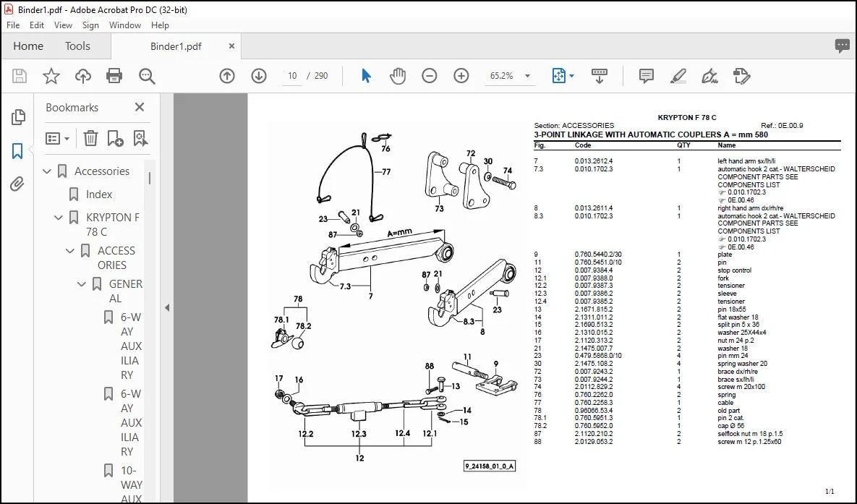Open comments chat bubble icon

tap(843, 46)
